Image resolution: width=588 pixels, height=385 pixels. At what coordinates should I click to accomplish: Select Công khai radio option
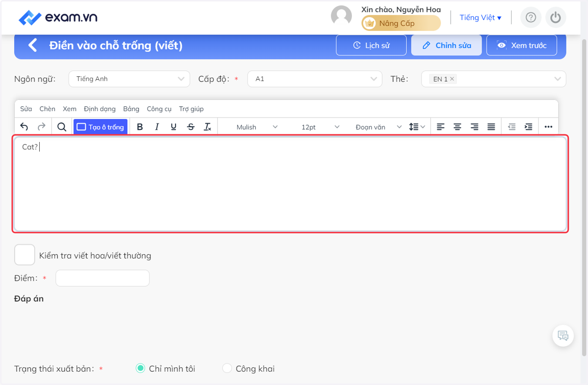227,368
